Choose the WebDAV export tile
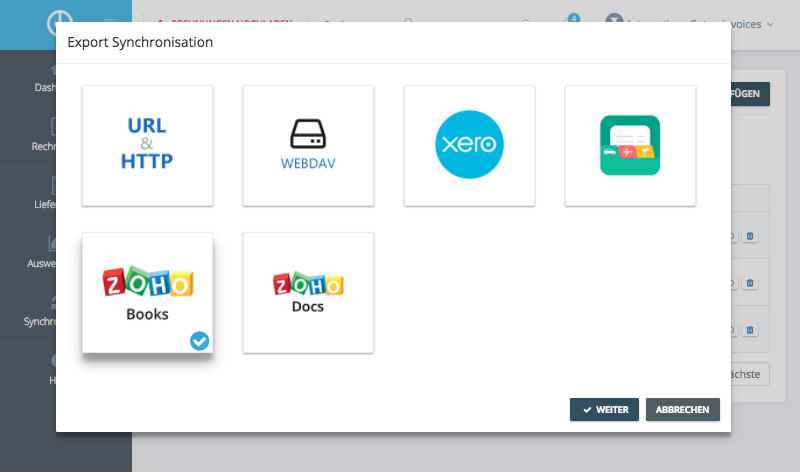This screenshot has width=800, height=472. coord(308,146)
